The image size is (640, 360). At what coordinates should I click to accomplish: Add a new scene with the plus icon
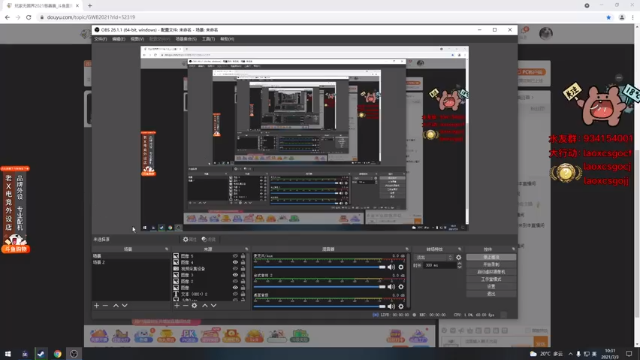coord(96,306)
